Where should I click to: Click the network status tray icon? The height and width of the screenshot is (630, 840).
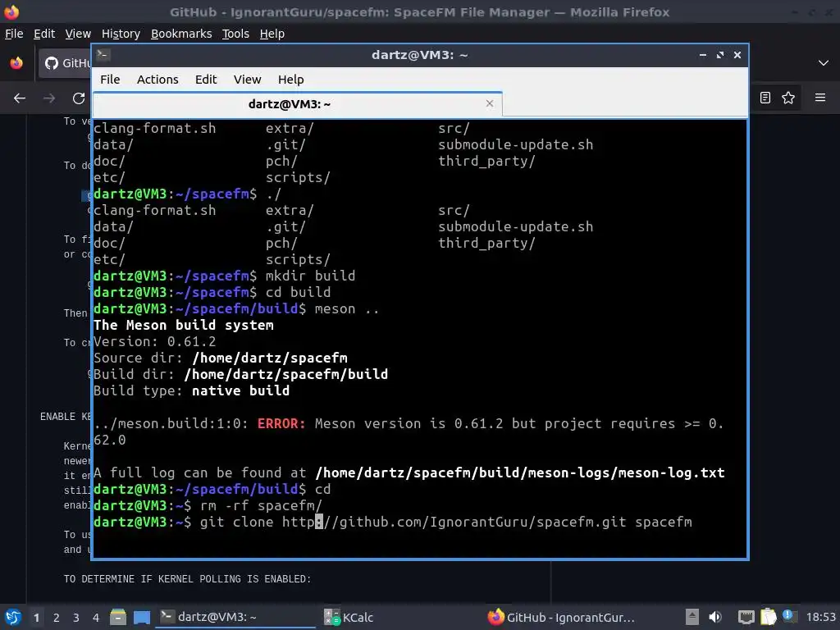(x=746, y=617)
